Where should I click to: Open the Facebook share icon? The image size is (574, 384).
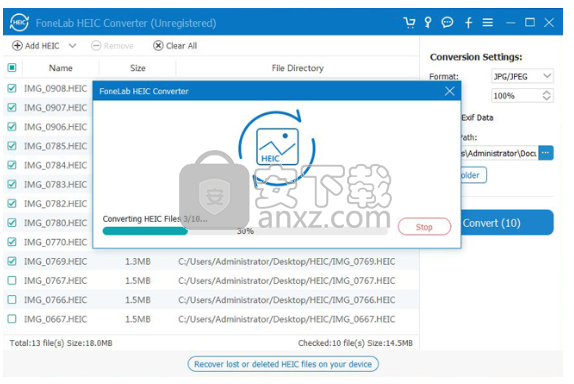point(468,23)
